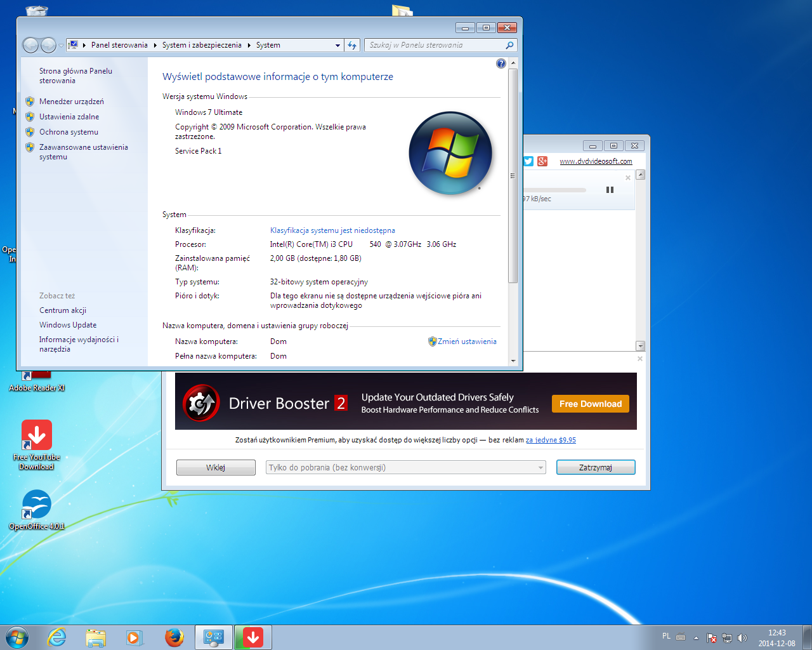Image resolution: width=812 pixels, height=650 pixels.
Task: Close the Driver Booster advertisement
Action: point(640,359)
